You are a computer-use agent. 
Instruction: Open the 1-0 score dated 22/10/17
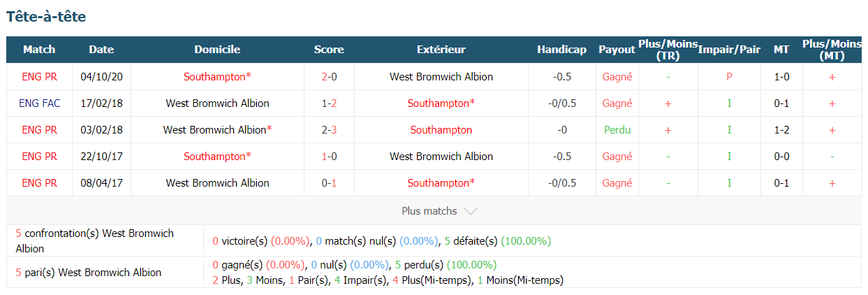[x=329, y=157]
